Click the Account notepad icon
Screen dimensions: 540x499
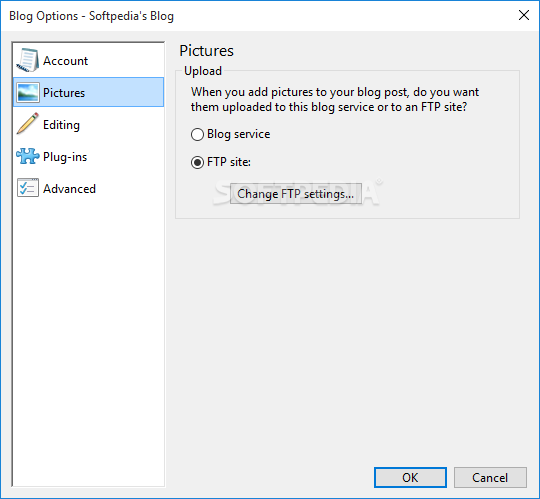pyautogui.click(x=28, y=61)
